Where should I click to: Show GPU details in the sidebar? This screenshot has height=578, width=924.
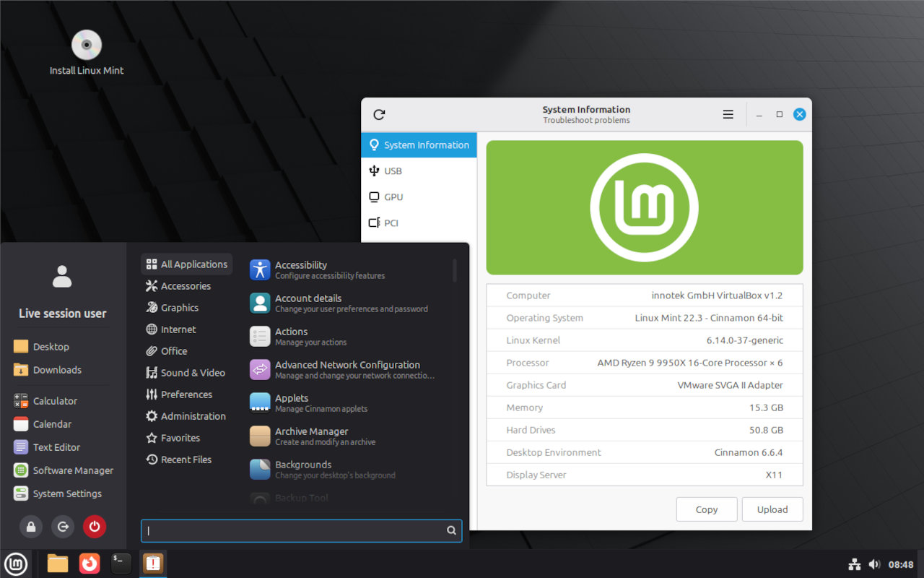click(x=393, y=197)
